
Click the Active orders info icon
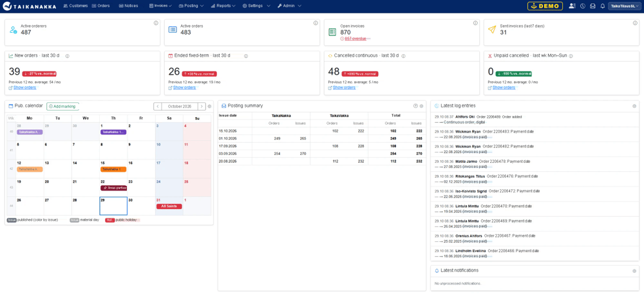[x=316, y=23]
